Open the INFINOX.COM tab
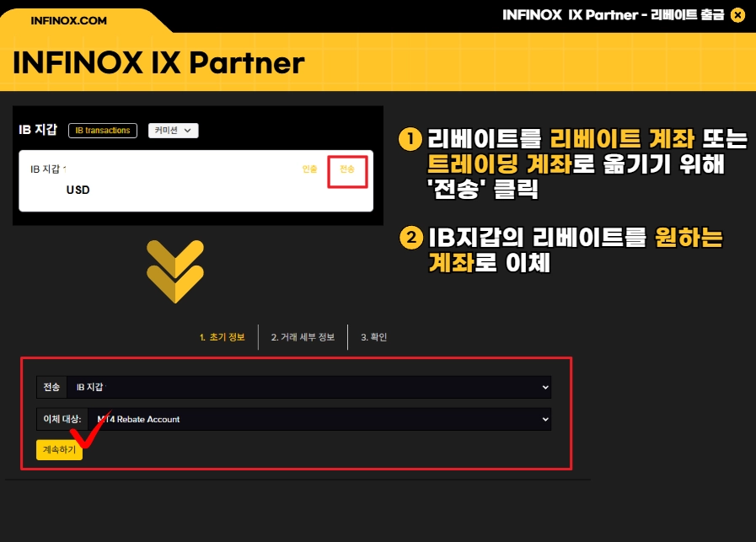756x542 pixels. [x=68, y=21]
